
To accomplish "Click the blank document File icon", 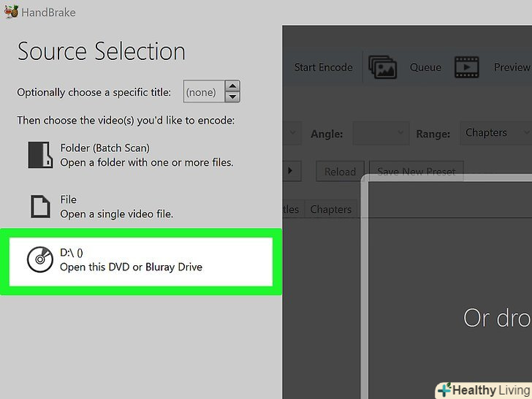I will 40,206.
